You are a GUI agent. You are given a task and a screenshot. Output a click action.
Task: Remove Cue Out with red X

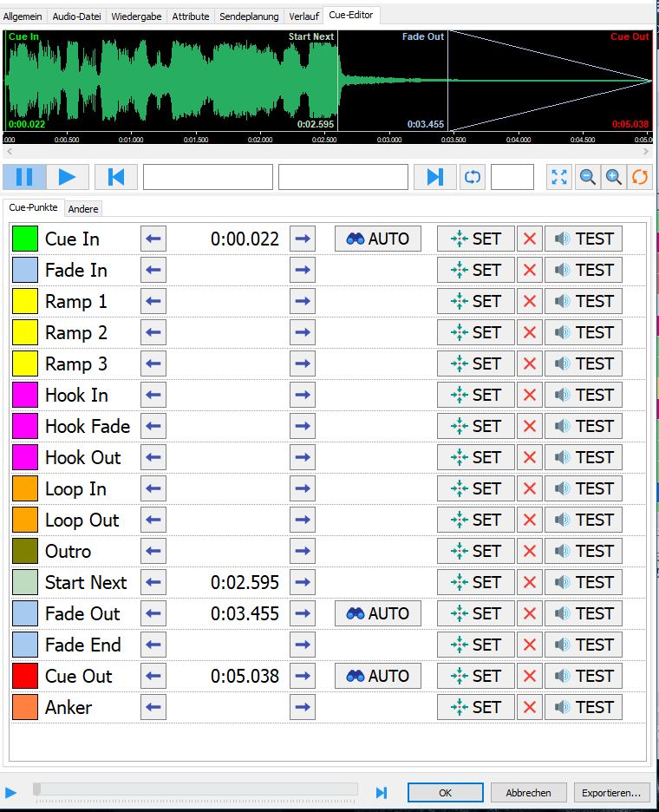click(x=530, y=676)
